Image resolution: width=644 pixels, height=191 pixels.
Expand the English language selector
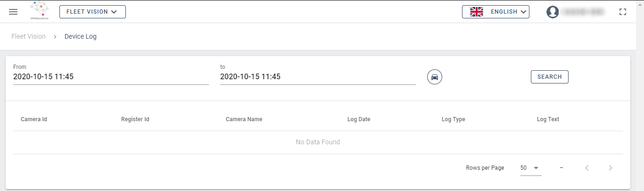pos(508,12)
